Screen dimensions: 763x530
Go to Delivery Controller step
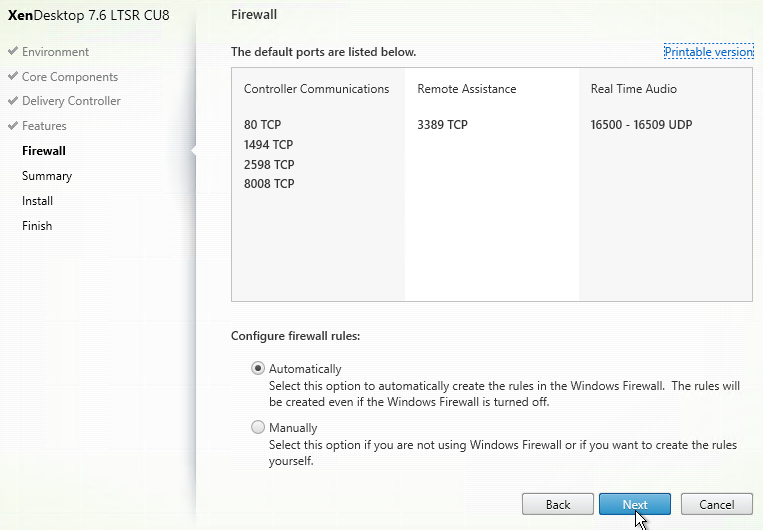click(x=71, y=101)
